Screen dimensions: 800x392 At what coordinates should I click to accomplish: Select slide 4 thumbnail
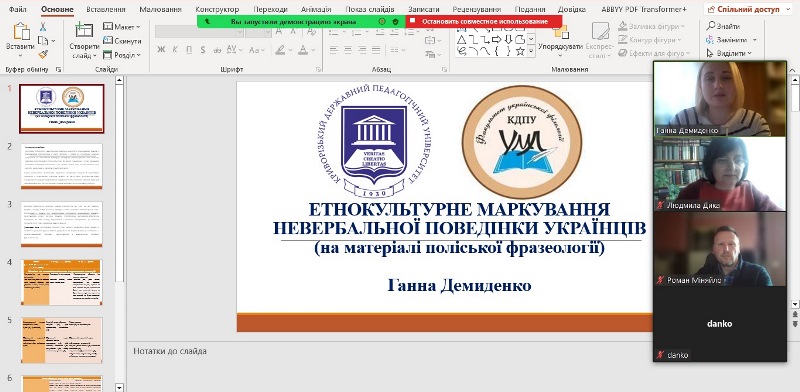click(62, 282)
